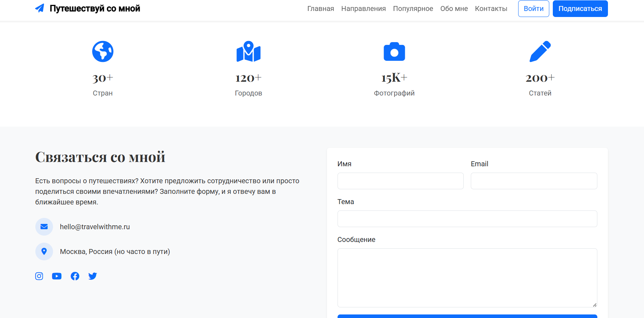
Task: Open the Facebook social link
Action: 75,276
